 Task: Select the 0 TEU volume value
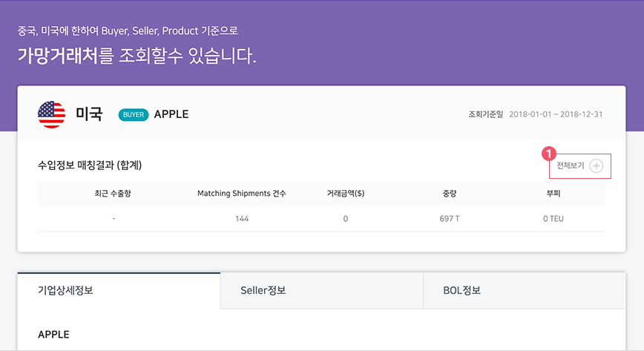tap(553, 219)
